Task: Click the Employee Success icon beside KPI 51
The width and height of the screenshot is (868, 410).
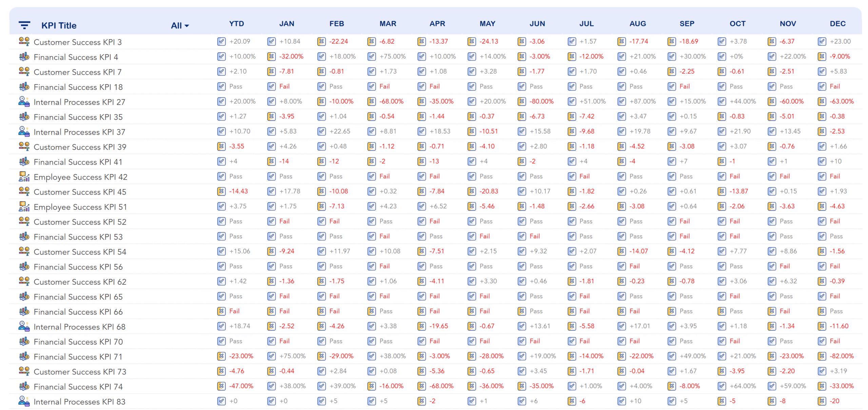Action: pos(23,206)
